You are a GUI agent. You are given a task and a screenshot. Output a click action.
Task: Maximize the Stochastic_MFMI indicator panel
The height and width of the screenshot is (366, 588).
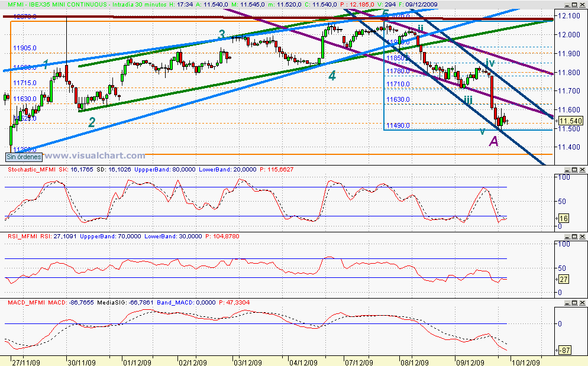coord(574,170)
